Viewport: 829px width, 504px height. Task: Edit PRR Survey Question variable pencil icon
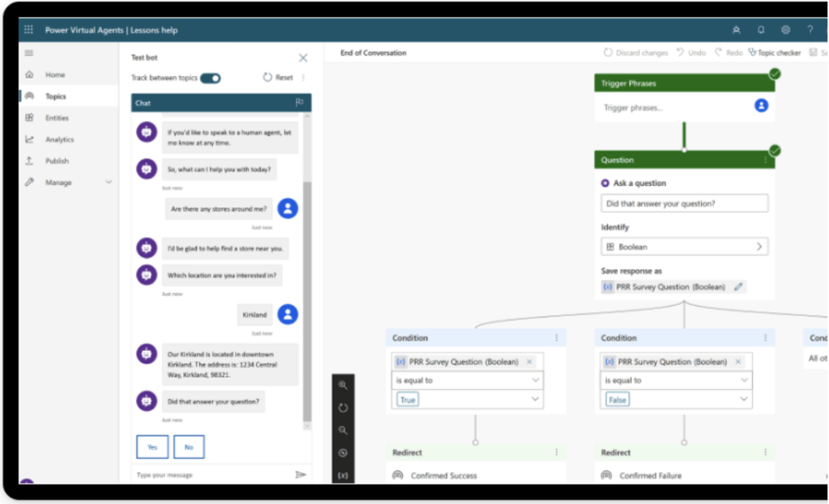click(738, 287)
